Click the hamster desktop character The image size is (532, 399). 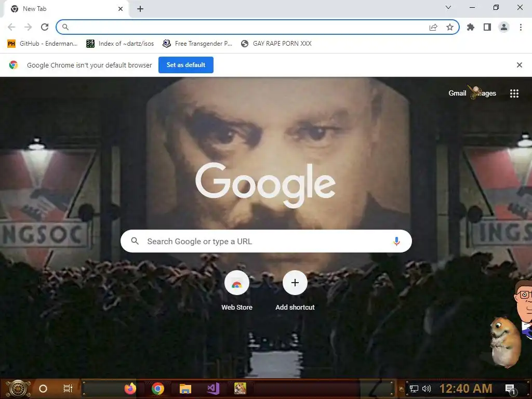(x=505, y=342)
